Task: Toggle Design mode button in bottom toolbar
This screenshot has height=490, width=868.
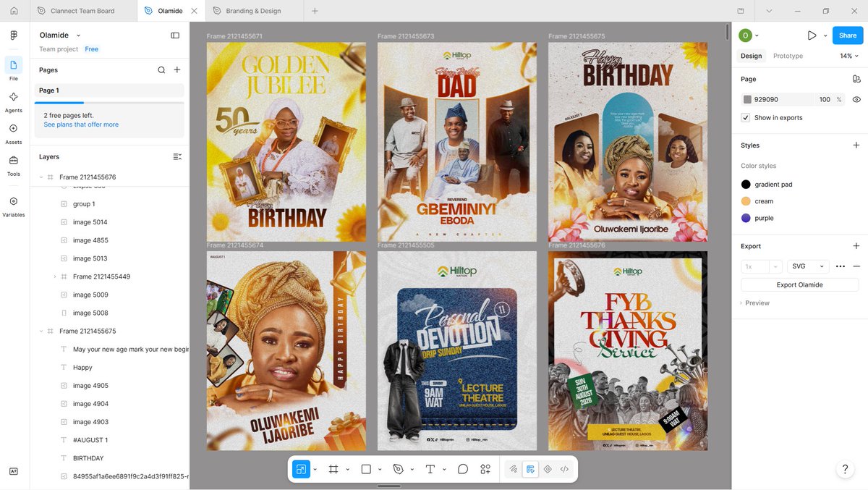Action: (530, 469)
